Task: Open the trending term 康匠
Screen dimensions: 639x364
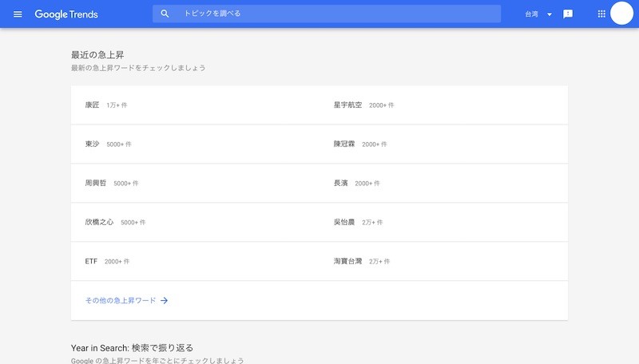Action: (92, 105)
